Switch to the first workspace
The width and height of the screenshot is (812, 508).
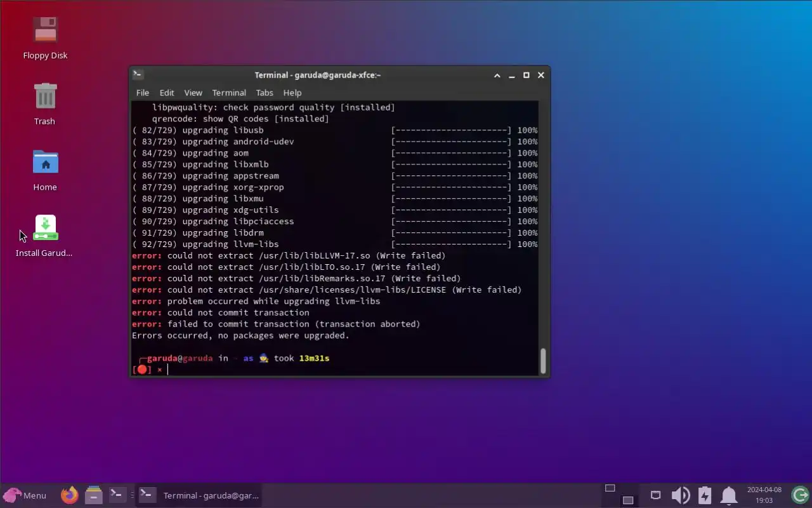click(610, 488)
